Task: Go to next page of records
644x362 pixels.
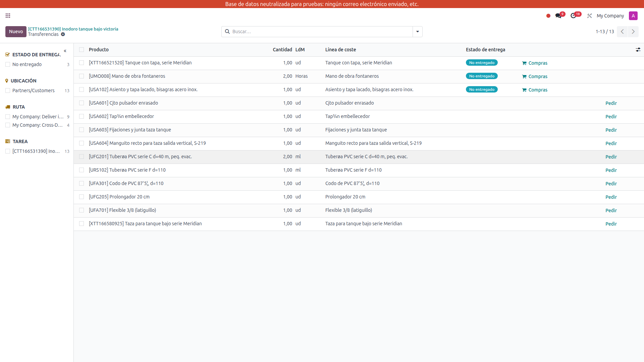Action: point(633,32)
